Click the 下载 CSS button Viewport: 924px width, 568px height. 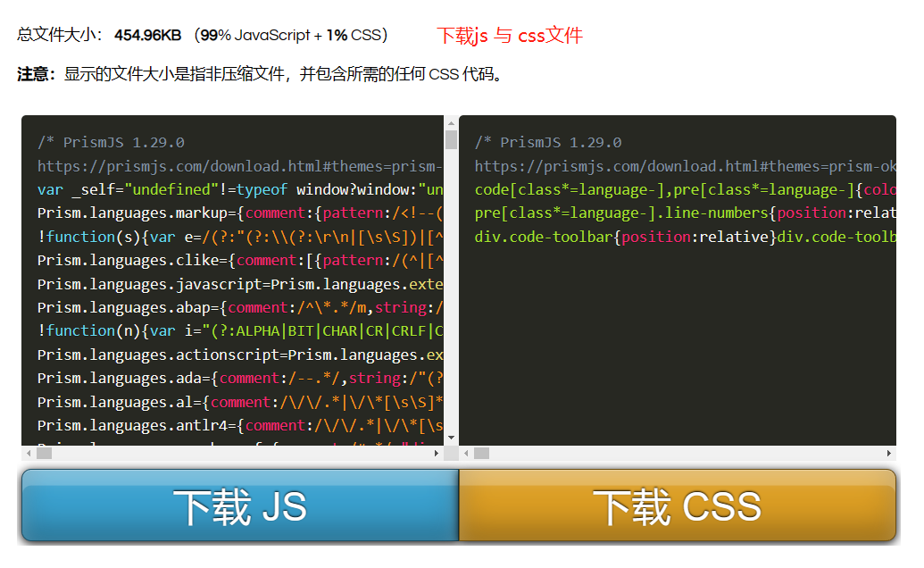click(x=677, y=505)
